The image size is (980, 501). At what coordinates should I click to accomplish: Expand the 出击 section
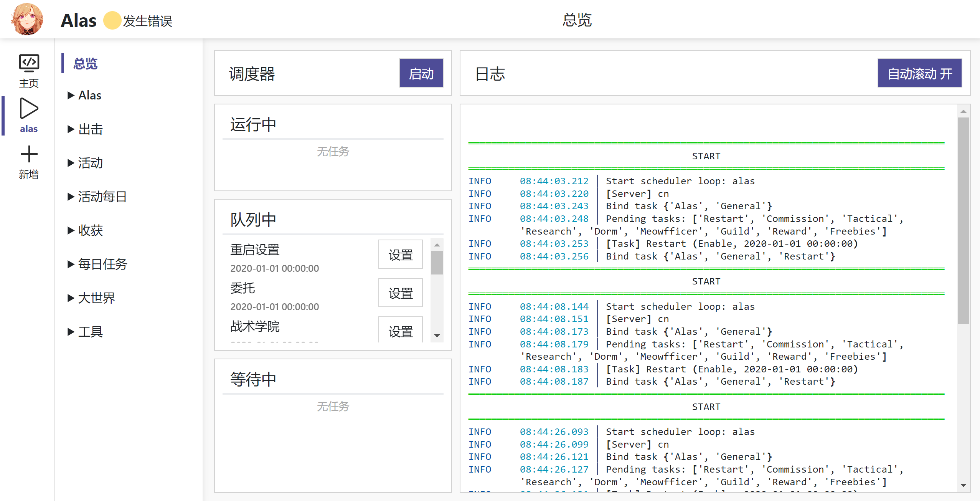pos(90,129)
